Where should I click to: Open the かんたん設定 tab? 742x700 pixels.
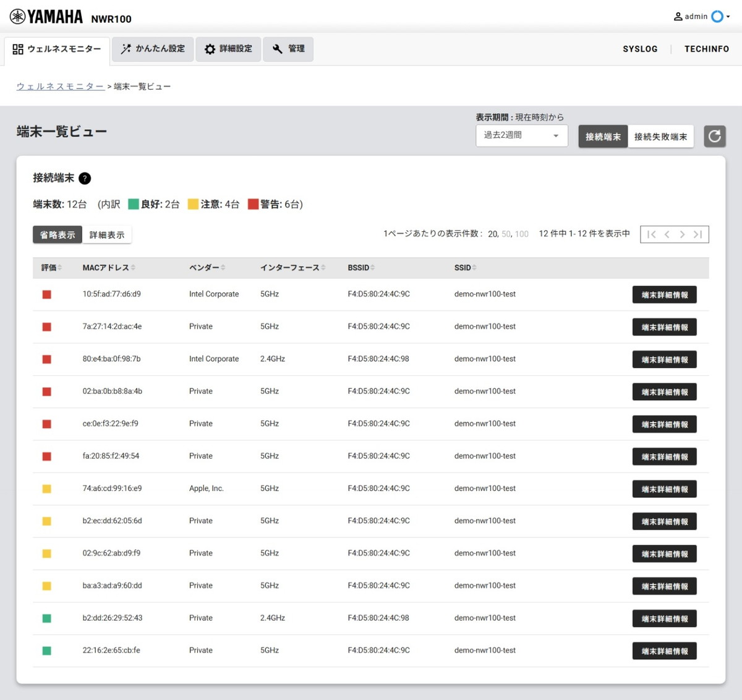pyautogui.click(x=153, y=49)
